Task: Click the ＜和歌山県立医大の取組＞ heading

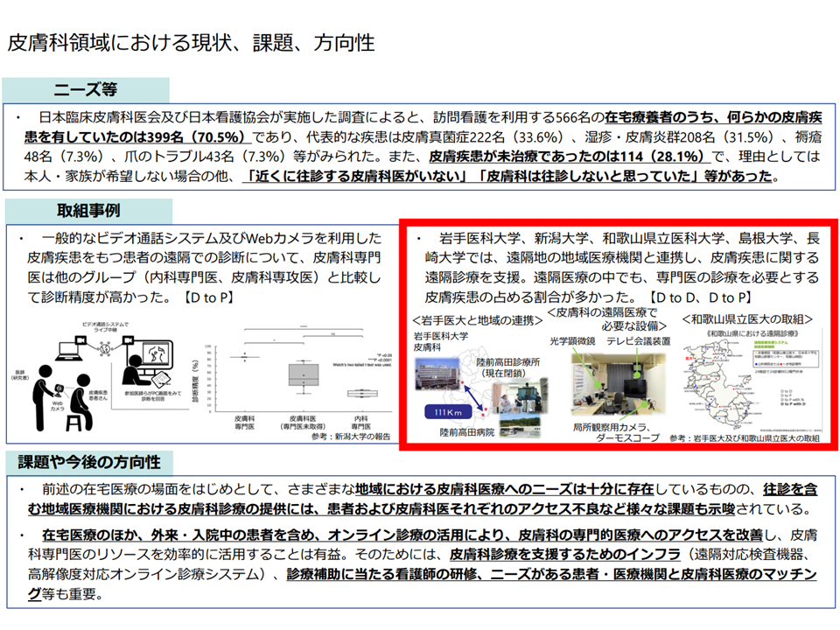Action: pos(750,318)
